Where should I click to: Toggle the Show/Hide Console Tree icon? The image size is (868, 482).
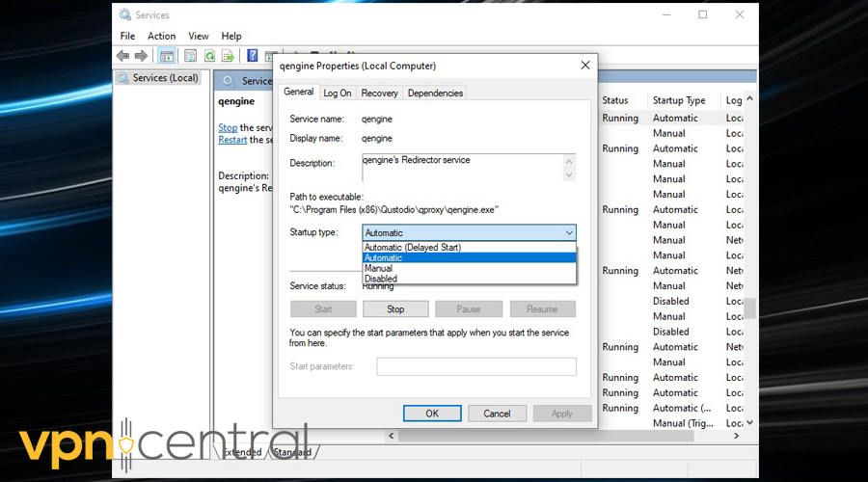click(166, 56)
